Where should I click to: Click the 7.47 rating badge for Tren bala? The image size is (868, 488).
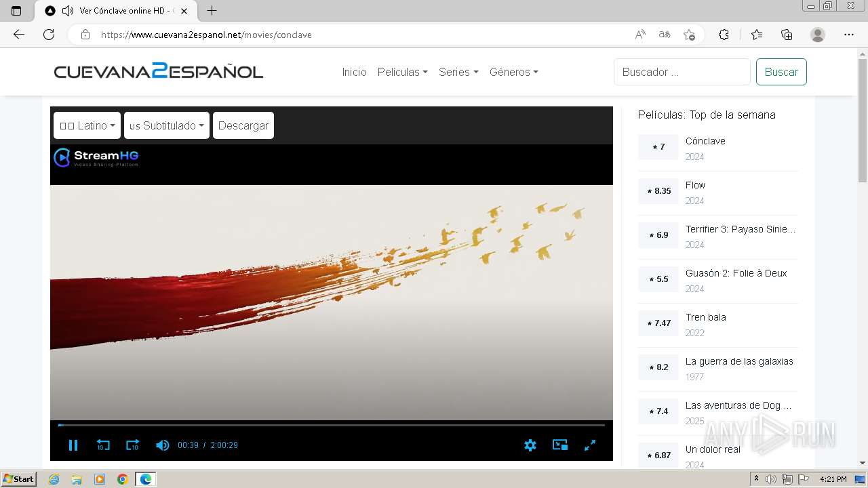(x=658, y=323)
